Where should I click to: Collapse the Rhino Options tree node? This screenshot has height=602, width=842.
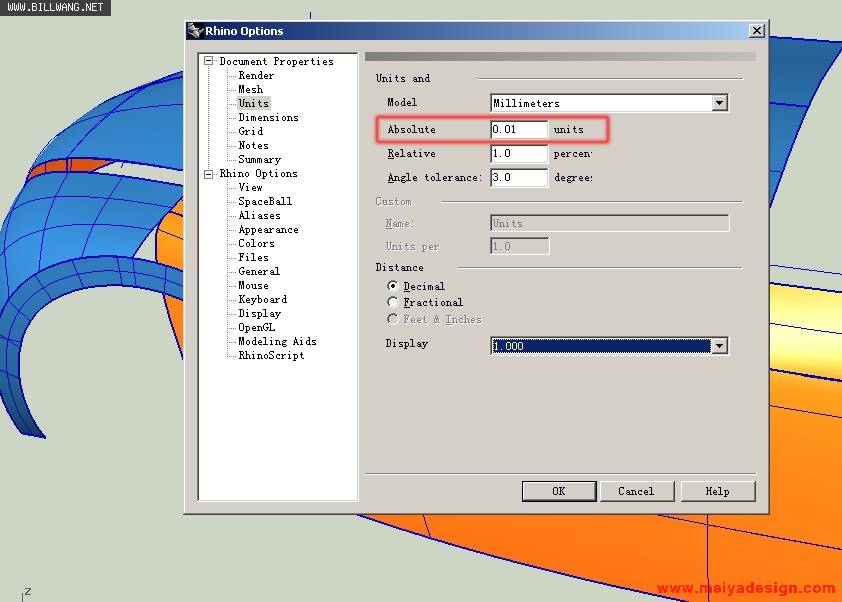[x=209, y=173]
